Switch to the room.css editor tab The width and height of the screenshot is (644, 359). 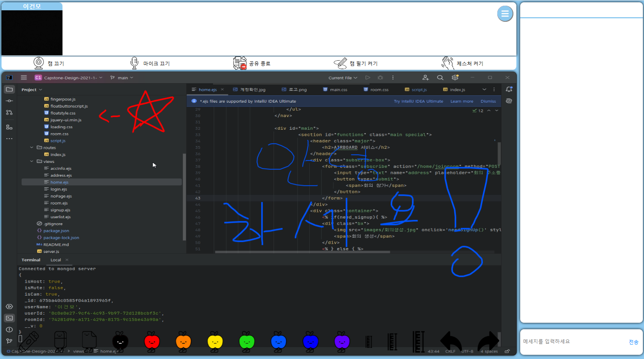[x=376, y=90]
